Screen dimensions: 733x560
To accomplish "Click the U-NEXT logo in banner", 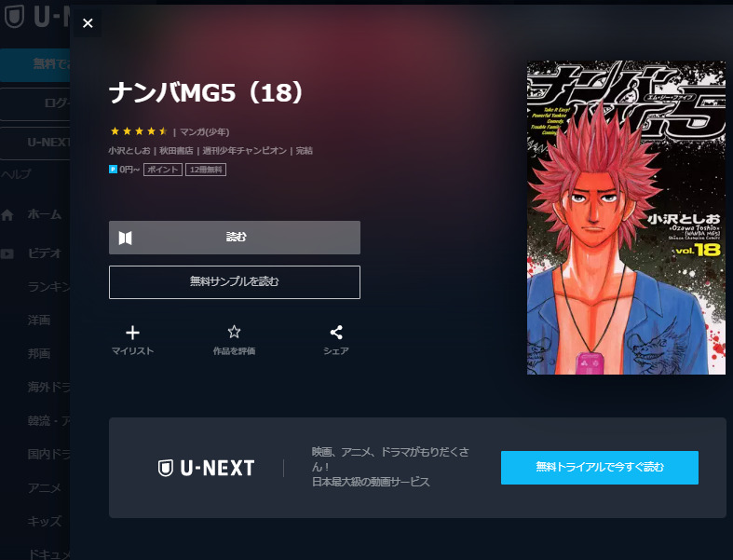I will 206,468.
